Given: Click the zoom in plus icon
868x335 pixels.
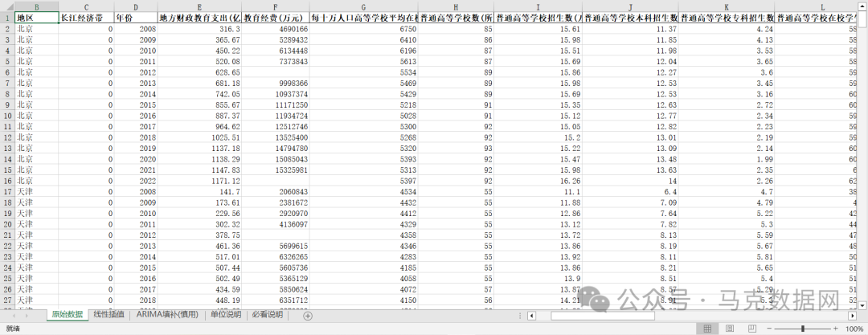Looking at the screenshot, I should 835,329.
